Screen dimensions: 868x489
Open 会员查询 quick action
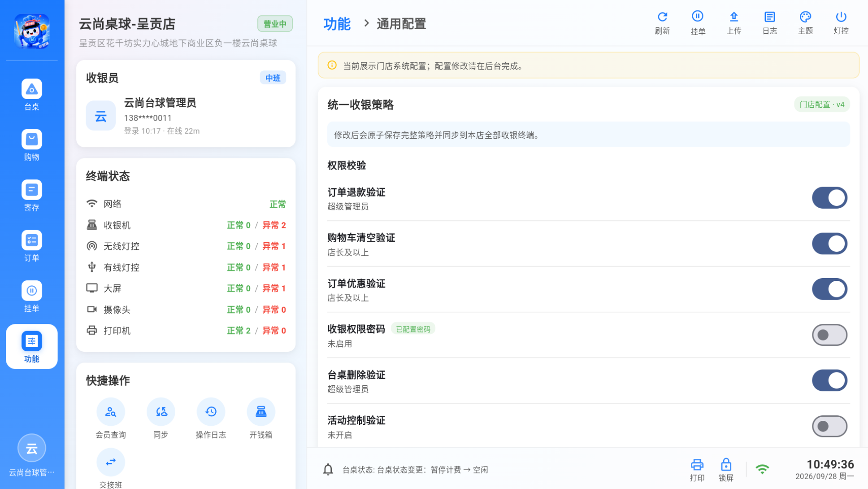click(x=111, y=419)
